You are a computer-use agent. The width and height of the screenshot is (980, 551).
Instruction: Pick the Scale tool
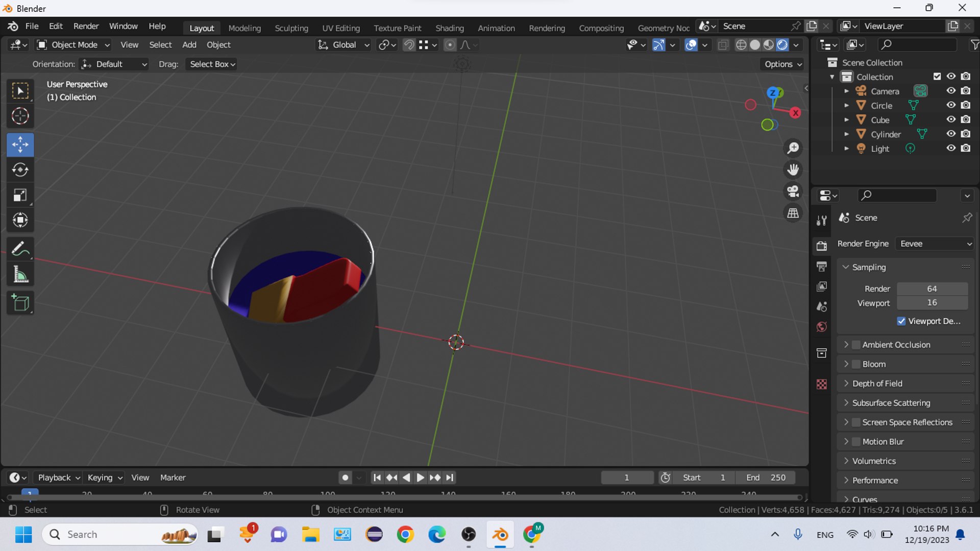point(20,195)
